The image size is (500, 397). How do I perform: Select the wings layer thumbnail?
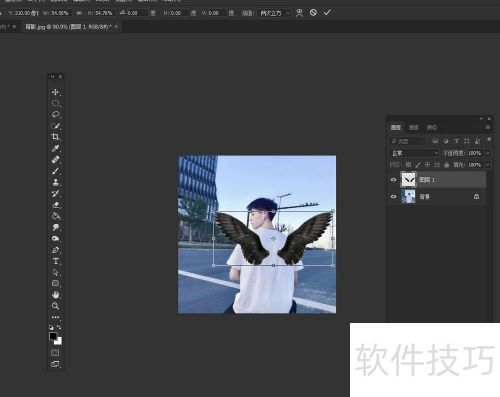pos(408,180)
